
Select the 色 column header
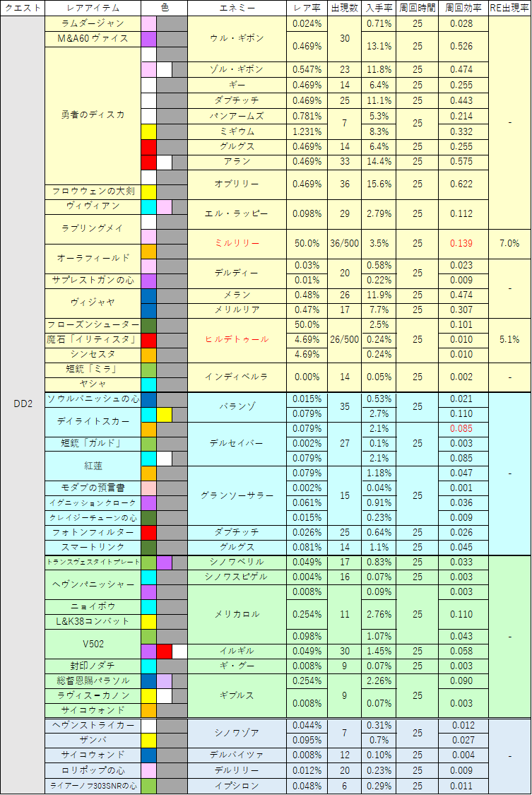click(x=164, y=8)
